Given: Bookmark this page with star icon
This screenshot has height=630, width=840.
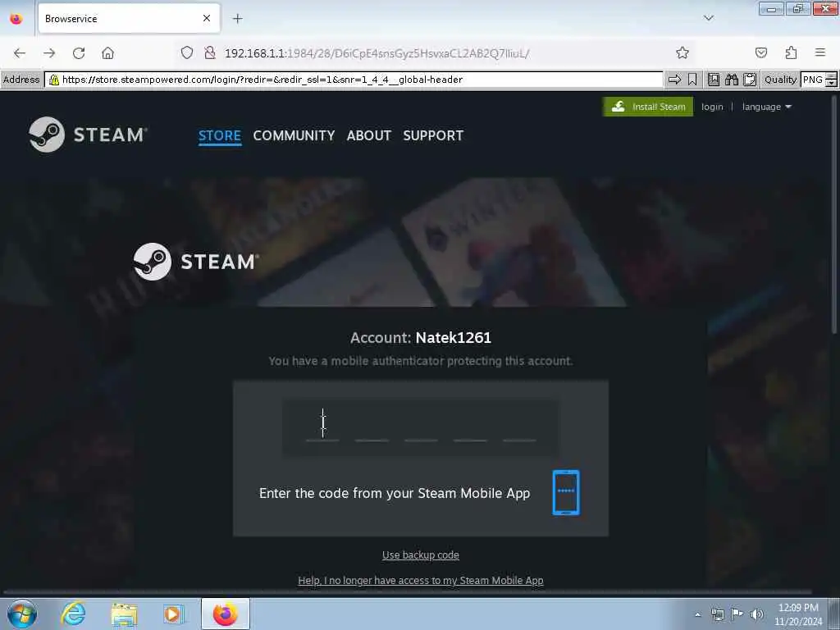Looking at the screenshot, I should pyautogui.click(x=682, y=52).
